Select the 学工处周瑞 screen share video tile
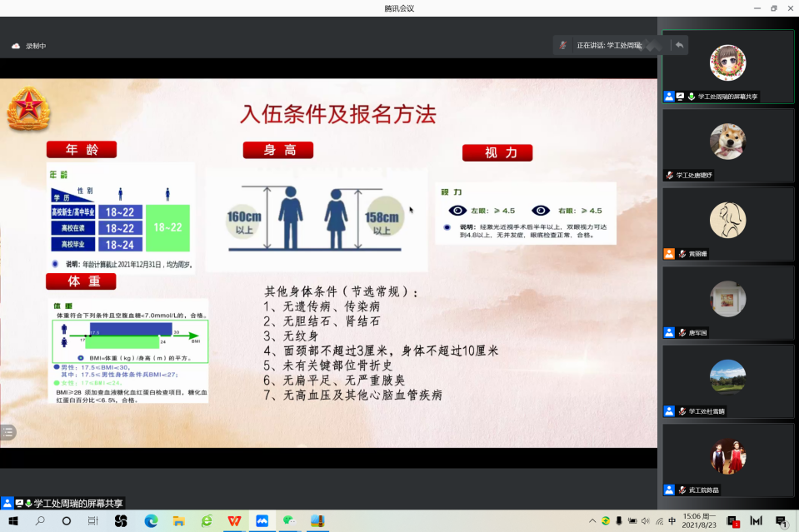Image resolution: width=799 pixels, height=532 pixels. (727, 67)
